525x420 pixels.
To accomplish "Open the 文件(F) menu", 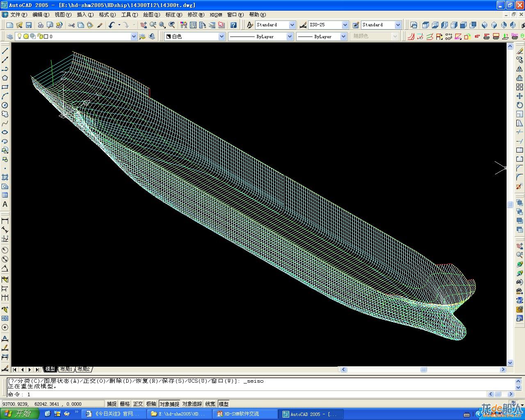I will tap(19, 14).
